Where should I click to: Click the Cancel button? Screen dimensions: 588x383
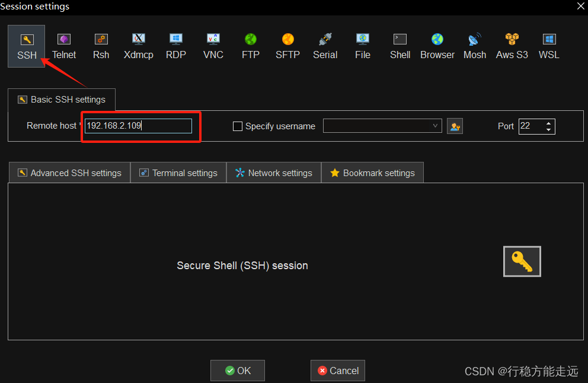point(338,371)
